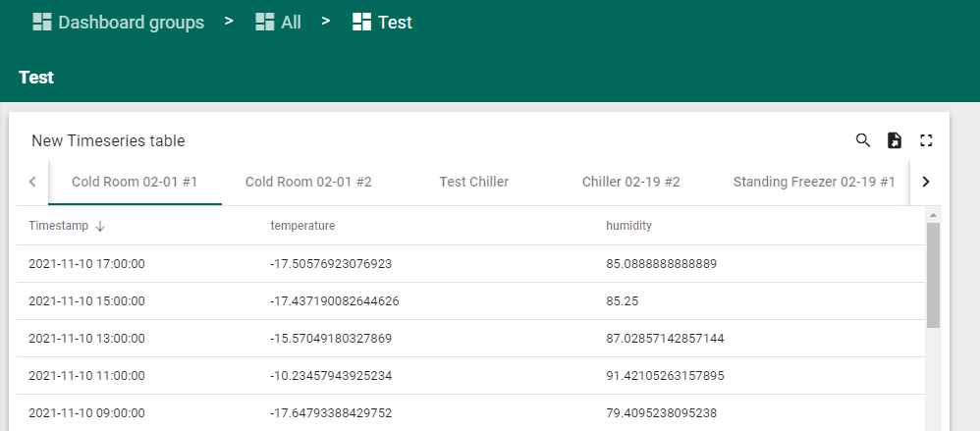Select the timestamp 2021-11-10 17:00:00
This screenshot has width=980, height=431.
click(86, 263)
